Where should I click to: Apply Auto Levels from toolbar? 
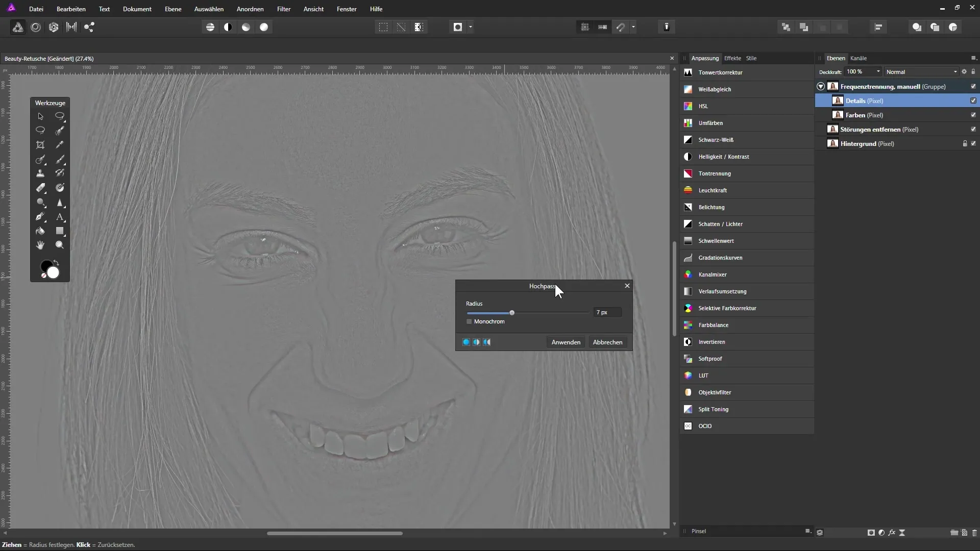click(210, 27)
